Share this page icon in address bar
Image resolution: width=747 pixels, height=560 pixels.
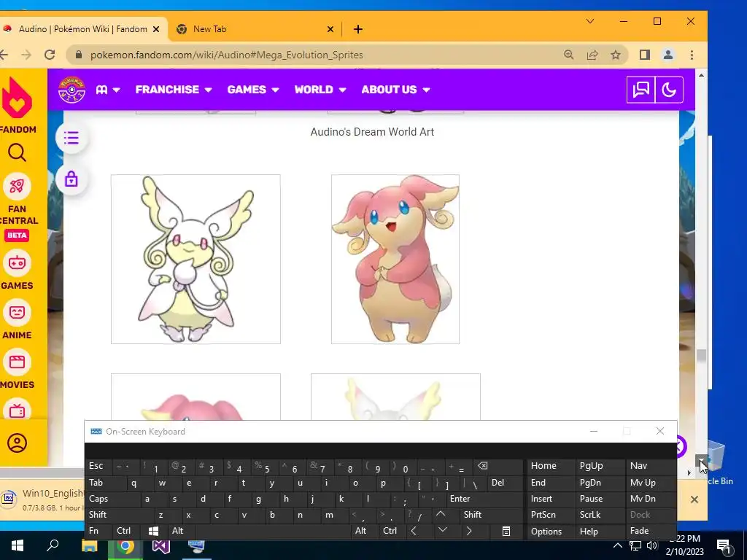pos(592,55)
